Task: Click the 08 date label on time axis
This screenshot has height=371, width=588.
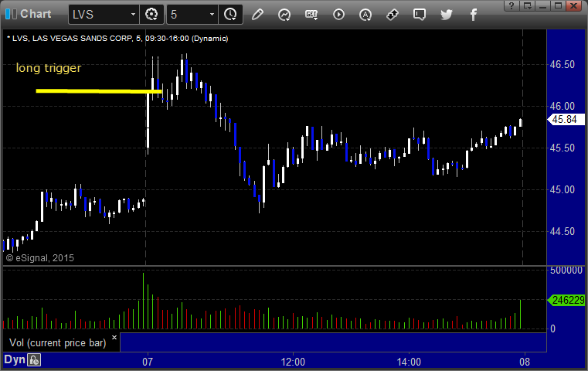Action: [525, 362]
